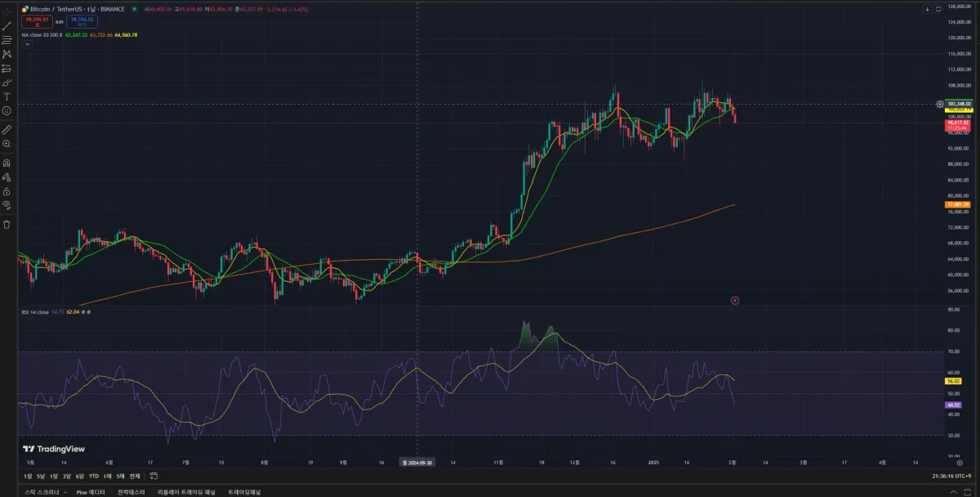This screenshot has height=497, width=980.
Task: Open the Pine 에디터 tab
Action: (x=90, y=492)
